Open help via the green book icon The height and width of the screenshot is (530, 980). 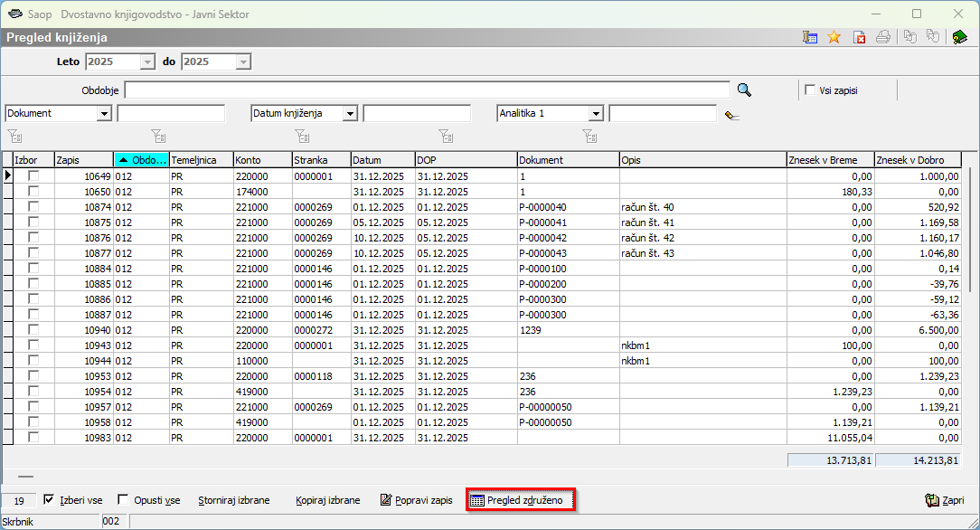pyautogui.click(x=960, y=37)
